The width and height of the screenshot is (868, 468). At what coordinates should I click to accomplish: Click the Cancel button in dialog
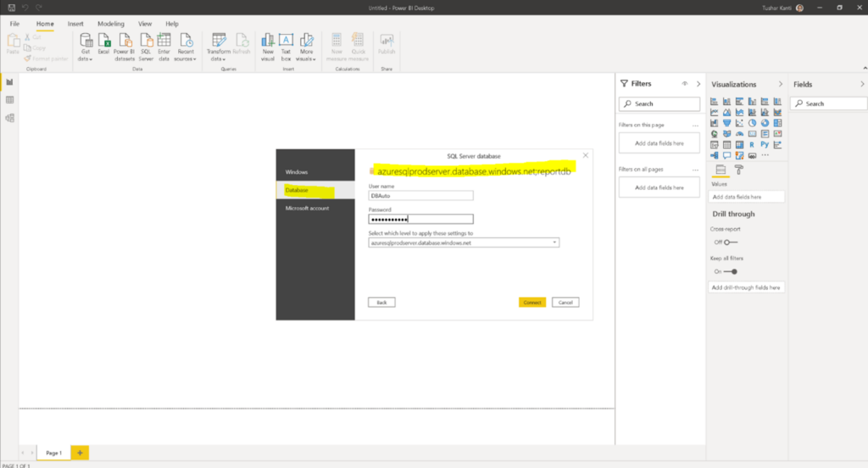point(565,303)
